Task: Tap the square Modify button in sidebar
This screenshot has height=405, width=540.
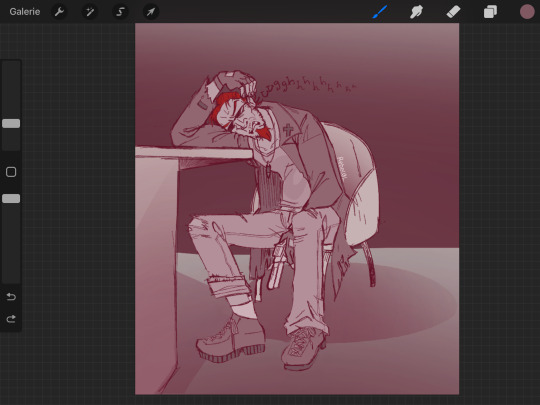Action: 11,172
